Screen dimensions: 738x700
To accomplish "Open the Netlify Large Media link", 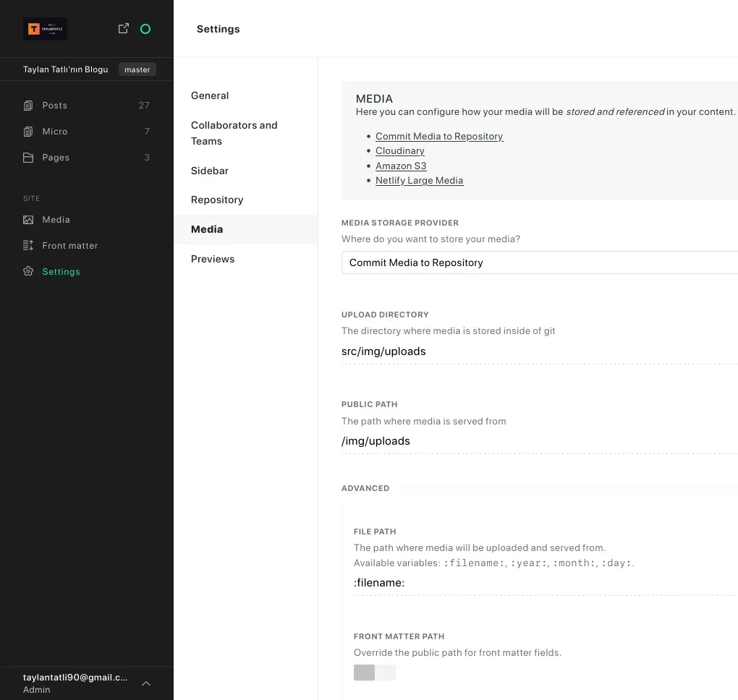I will pyautogui.click(x=419, y=181).
